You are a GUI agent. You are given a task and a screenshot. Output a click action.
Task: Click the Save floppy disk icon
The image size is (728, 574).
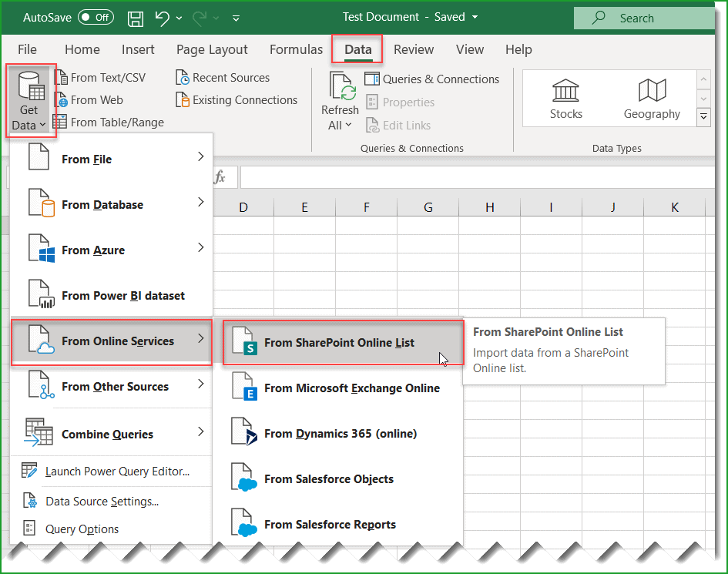click(136, 18)
